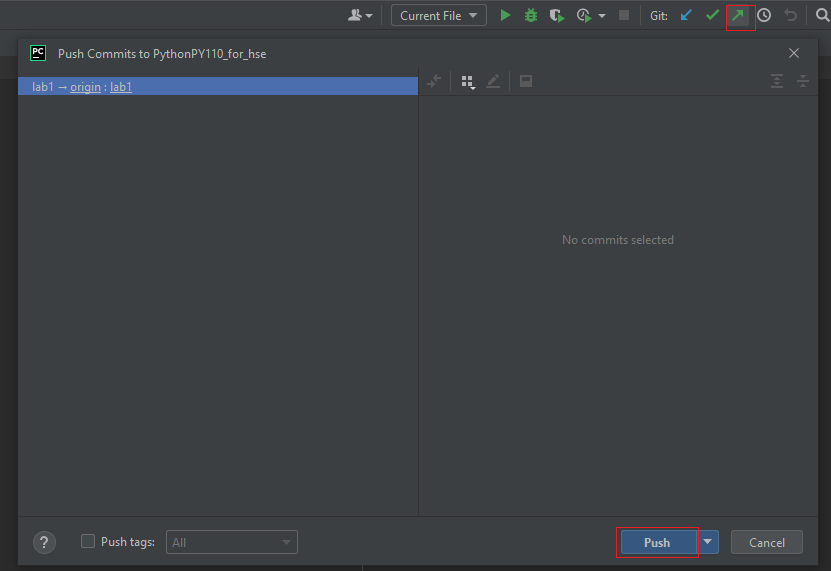Click the Push button
The image size is (831, 571).
[x=657, y=542]
